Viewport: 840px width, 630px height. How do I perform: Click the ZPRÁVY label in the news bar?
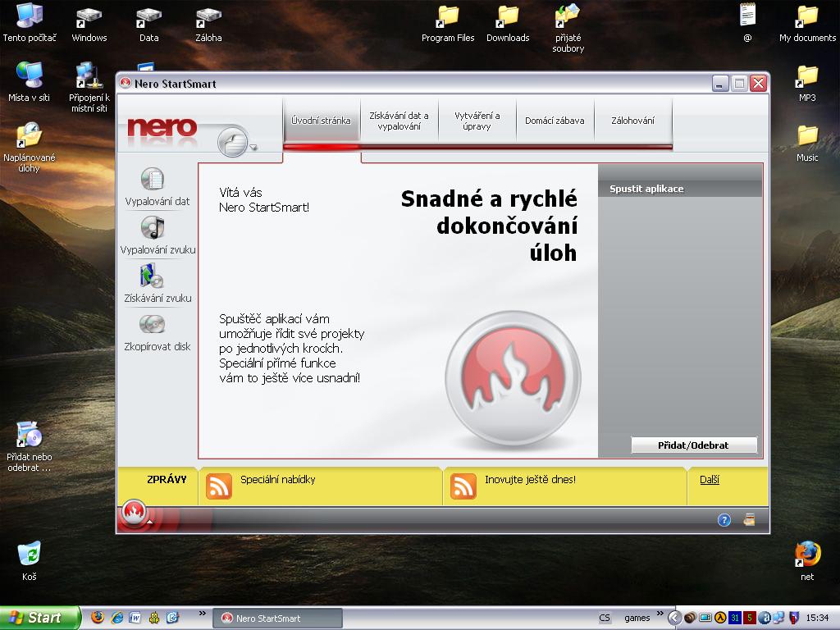click(167, 479)
